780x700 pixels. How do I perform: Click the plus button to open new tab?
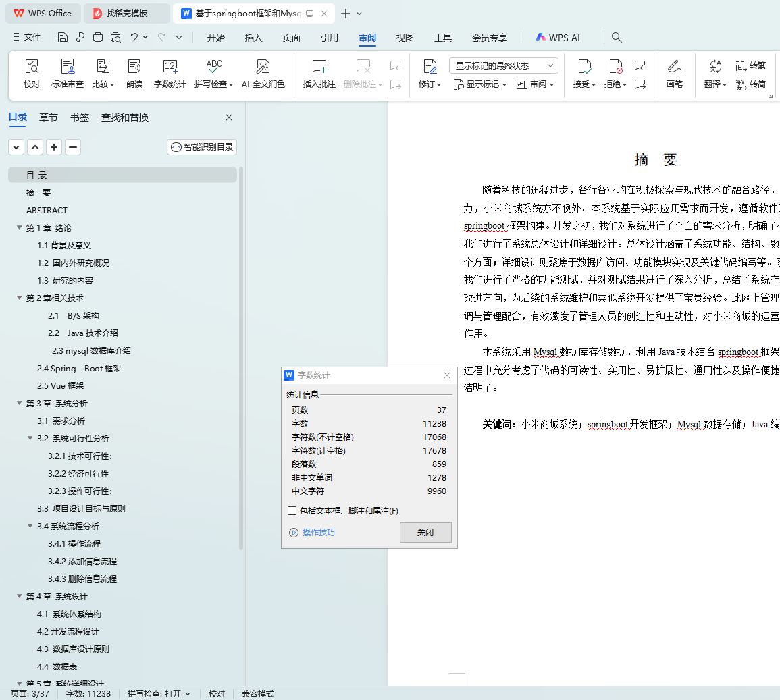tap(346, 14)
